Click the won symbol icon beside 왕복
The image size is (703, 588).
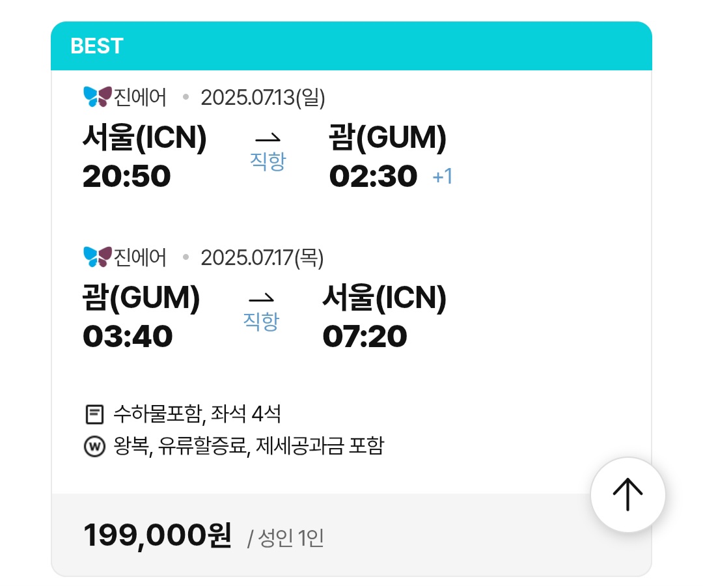[x=94, y=447]
